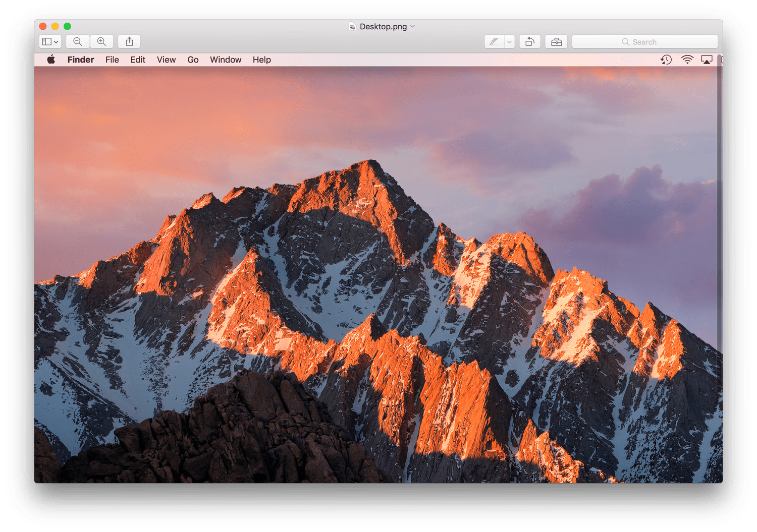This screenshot has width=757, height=532.
Task: Click the Time Machine icon in the menu bar
Action: [666, 60]
